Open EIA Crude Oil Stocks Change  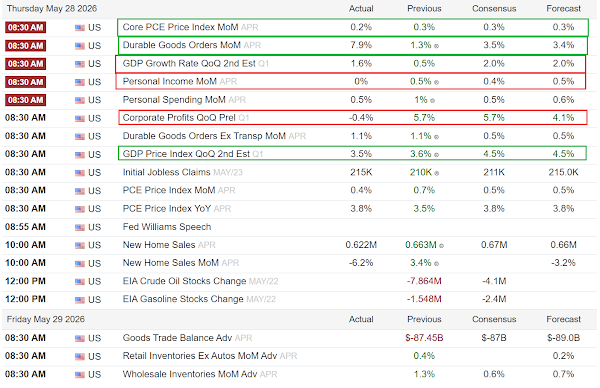(184, 281)
